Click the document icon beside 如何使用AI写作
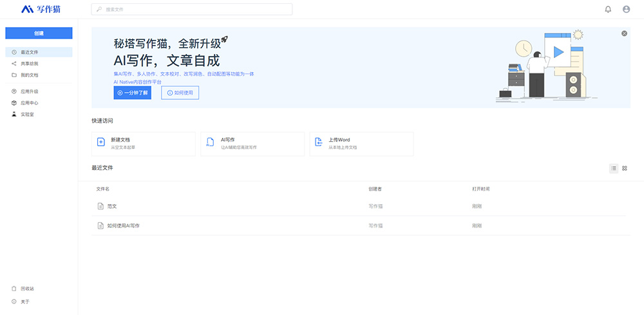The height and width of the screenshot is (315, 644). (x=100, y=226)
